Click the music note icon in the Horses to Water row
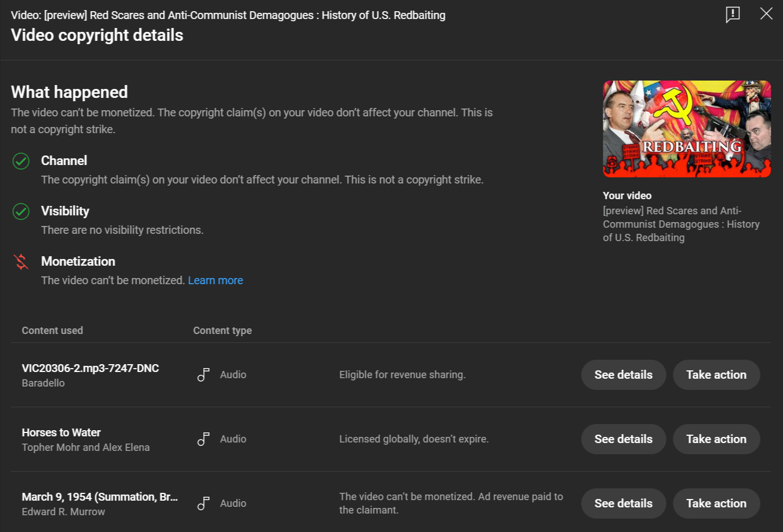Viewport: 783px width, 532px height. pyautogui.click(x=203, y=439)
